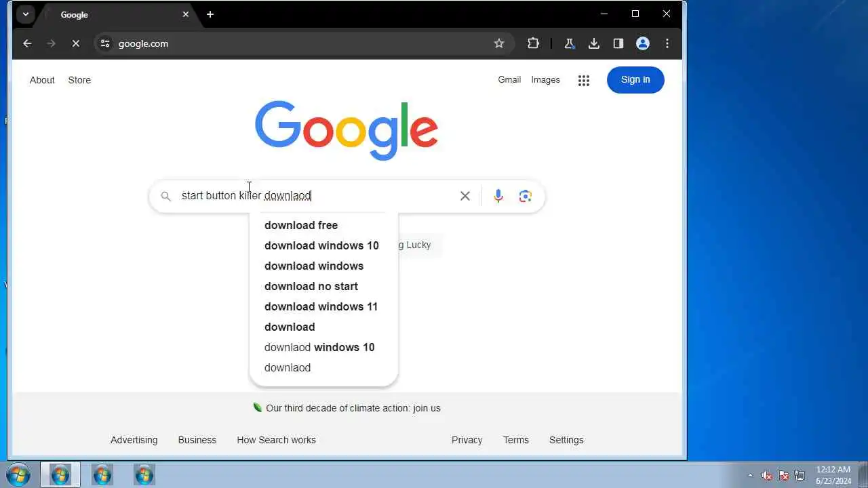Select the Google tab

pyautogui.click(x=117, y=14)
